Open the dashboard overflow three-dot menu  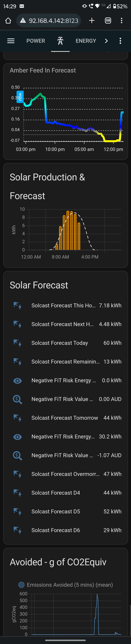tap(120, 41)
